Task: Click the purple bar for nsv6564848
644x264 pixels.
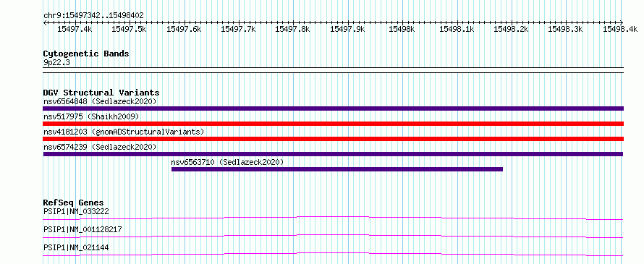Action: 333,108
